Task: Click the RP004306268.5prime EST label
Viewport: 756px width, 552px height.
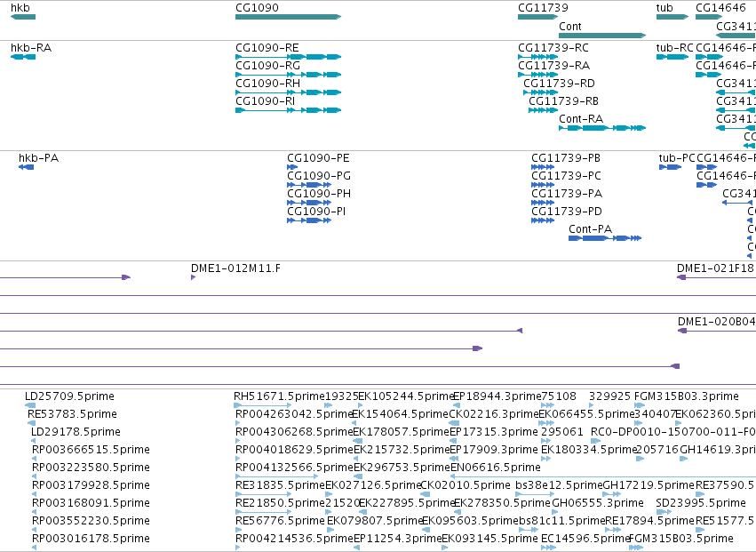Action: tap(295, 432)
